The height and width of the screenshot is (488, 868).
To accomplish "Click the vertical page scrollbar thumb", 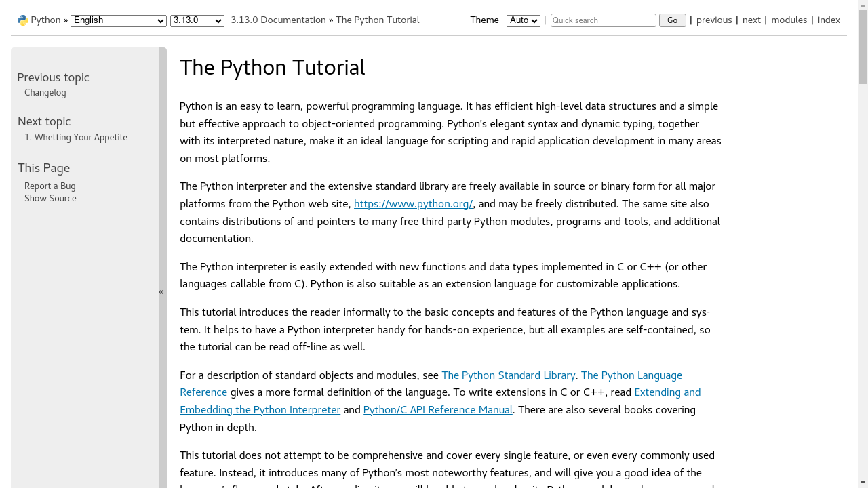I will point(863,46).
